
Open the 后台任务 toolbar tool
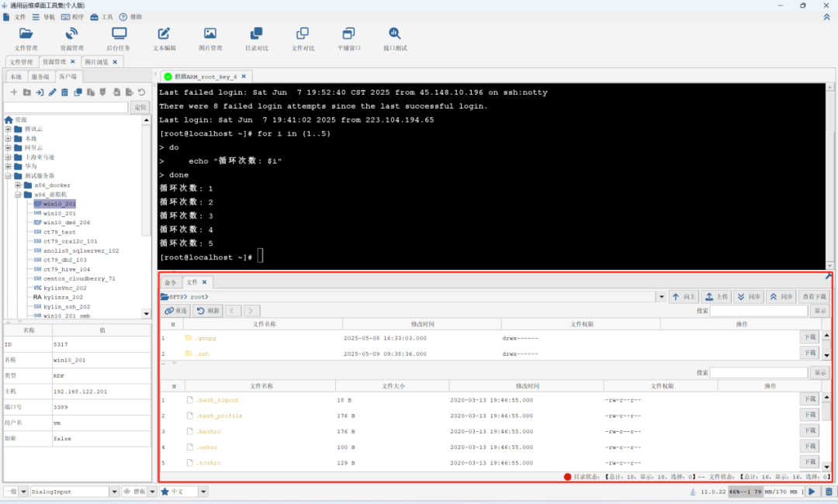point(118,40)
